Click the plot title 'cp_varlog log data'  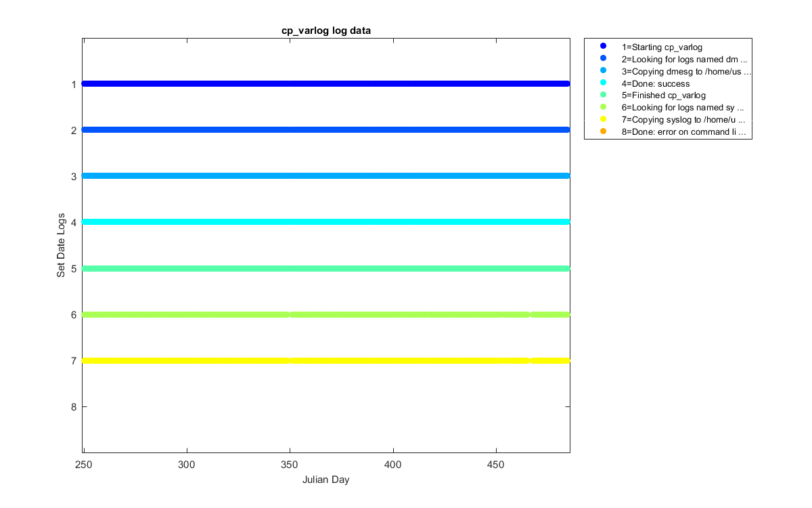(x=326, y=31)
